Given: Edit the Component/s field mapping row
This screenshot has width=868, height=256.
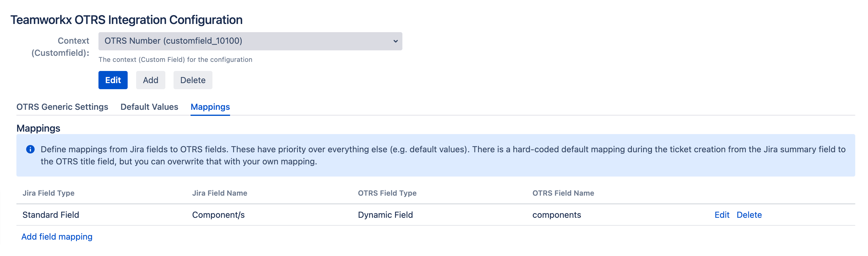Looking at the screenshot, I should (x=722, y=215).
